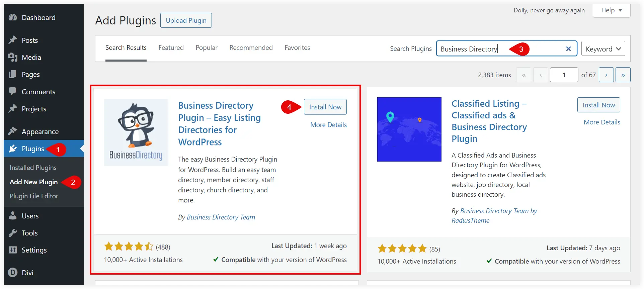This screenshot has width=644, height=289.
Task: Go to next page of results
Action: coord(606,75)
